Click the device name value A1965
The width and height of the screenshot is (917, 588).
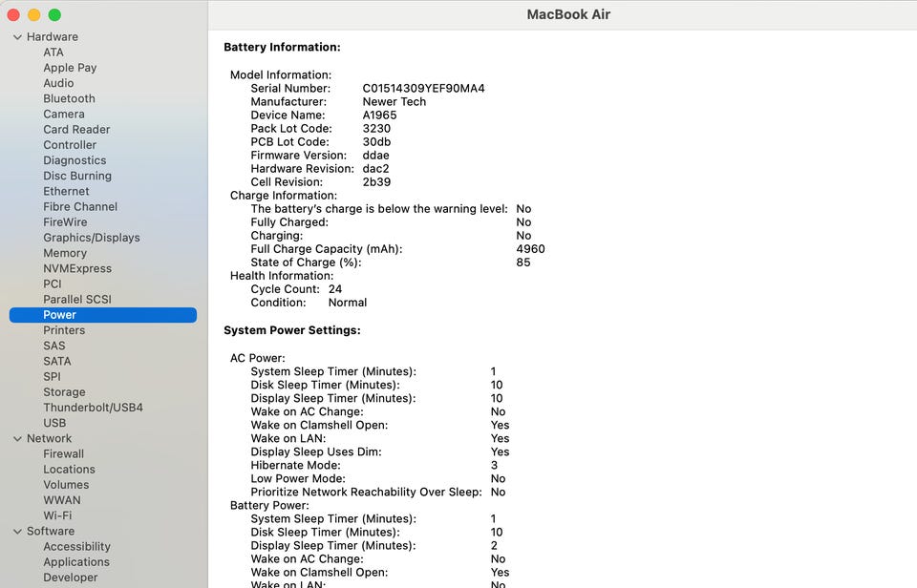tap(379, 115)
